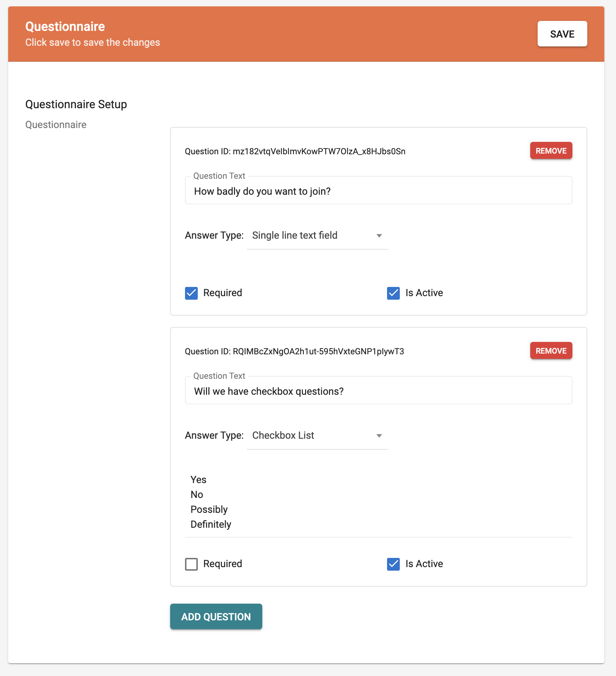
Task: Remove the checkbox questions entry
Action: 551,351
